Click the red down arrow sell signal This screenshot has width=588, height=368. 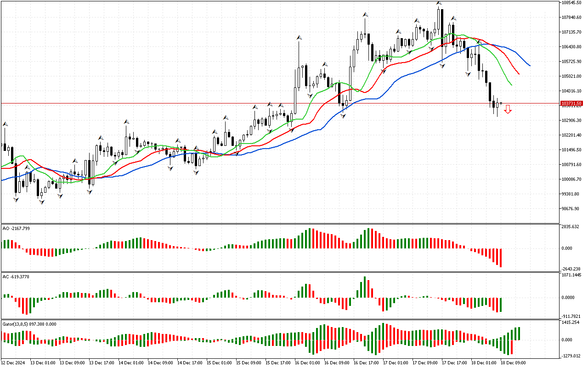[x=508, y=109]
